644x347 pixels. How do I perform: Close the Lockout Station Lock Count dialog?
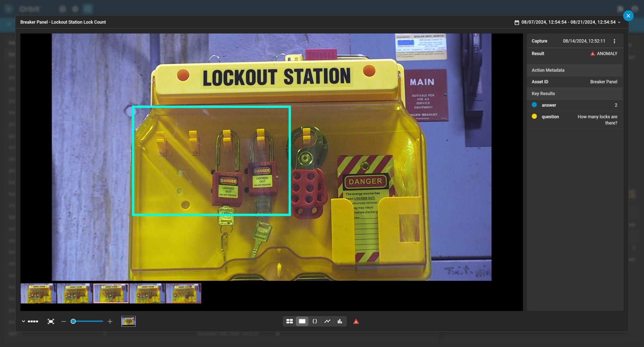[x=628, y=16]
